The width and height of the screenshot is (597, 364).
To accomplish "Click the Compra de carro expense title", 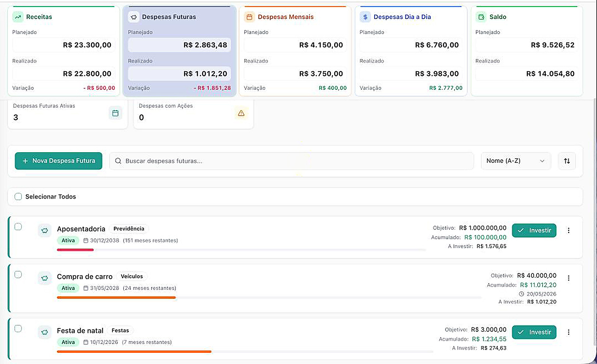I will coord(85,277).
